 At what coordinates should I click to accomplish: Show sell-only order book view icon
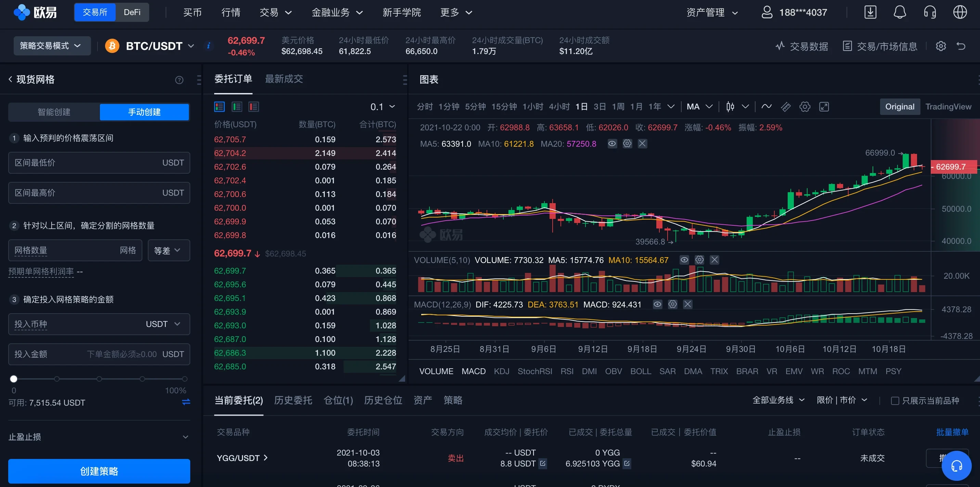click(x=253, y=107)
